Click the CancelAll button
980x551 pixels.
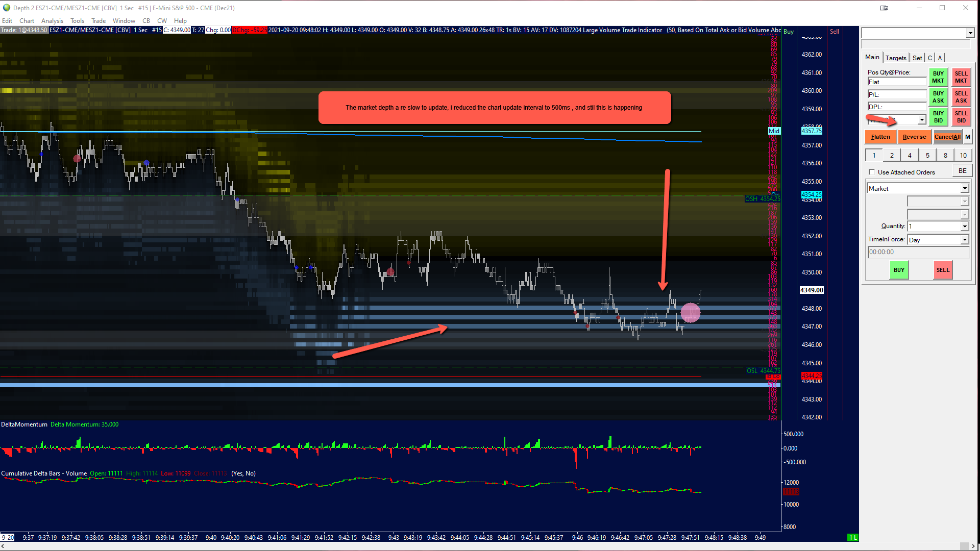[x=947, y=137]
